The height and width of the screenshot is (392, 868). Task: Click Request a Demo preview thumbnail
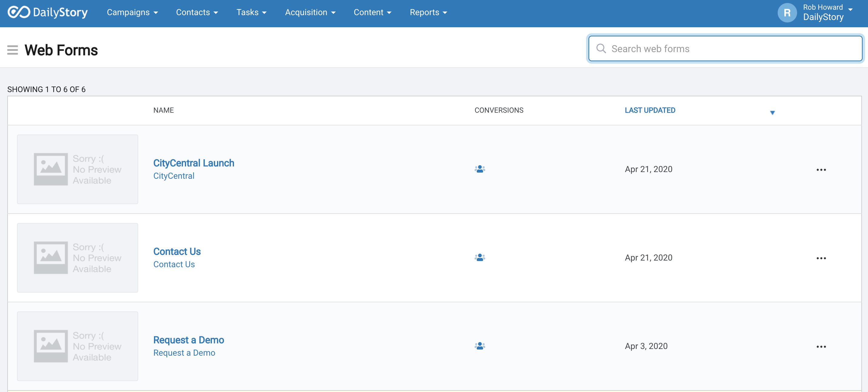click(78, 346)
